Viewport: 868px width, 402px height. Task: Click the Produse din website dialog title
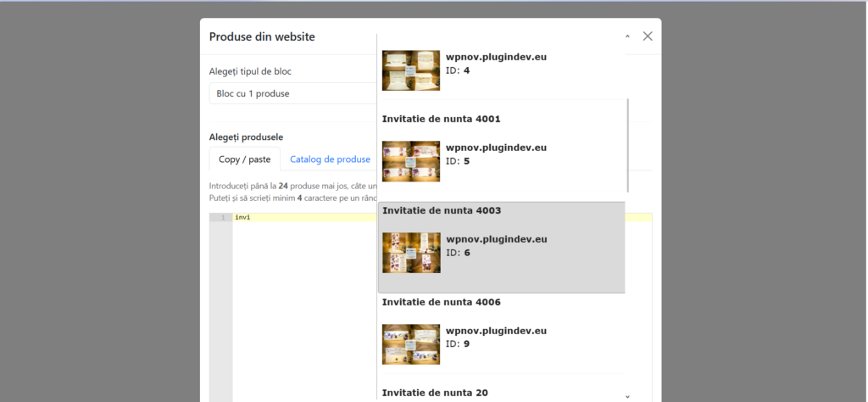(262, 36)
